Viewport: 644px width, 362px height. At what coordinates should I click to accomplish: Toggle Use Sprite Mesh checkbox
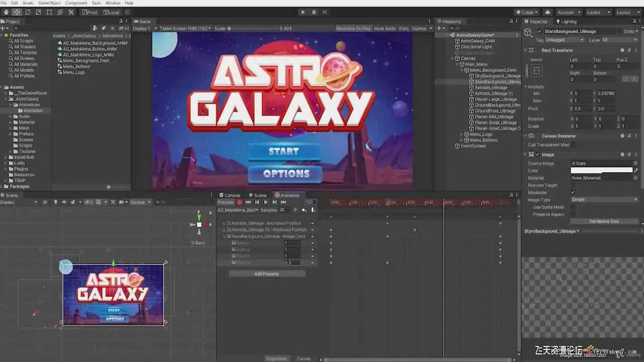coord(573,207)
